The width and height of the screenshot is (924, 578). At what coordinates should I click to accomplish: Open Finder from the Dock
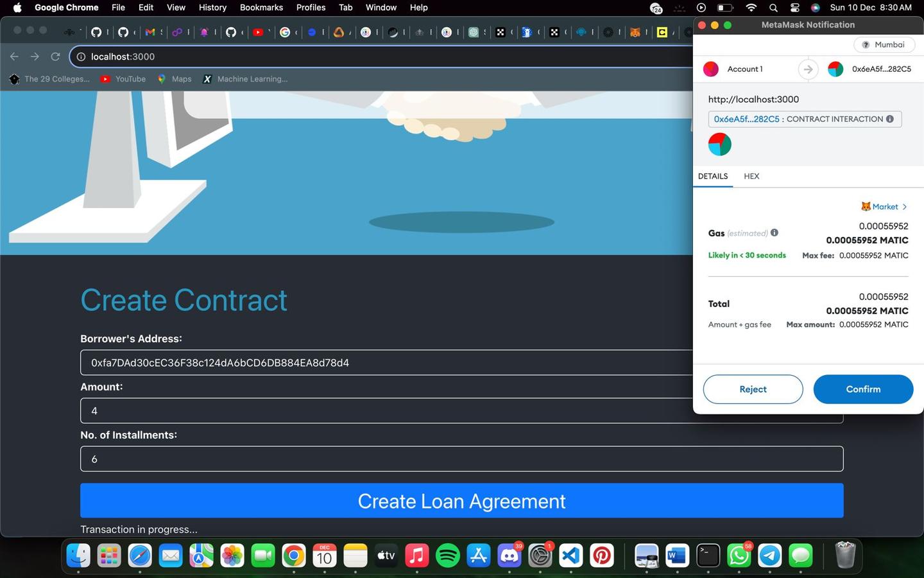(78, 556)
